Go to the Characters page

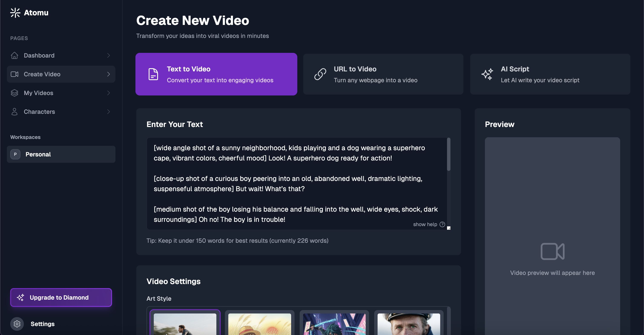point(61,112)
